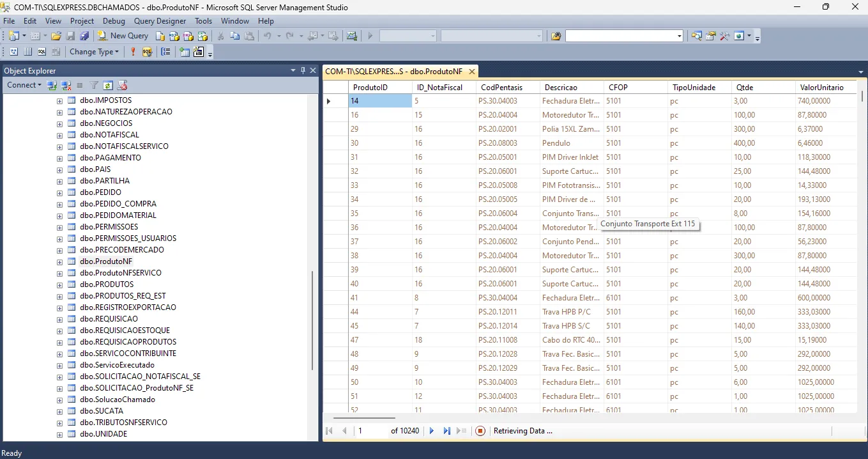The height and width of the screenshot is (459, 868).
Task: Click the cell '740,00000'
Action: tap(826, 101)
